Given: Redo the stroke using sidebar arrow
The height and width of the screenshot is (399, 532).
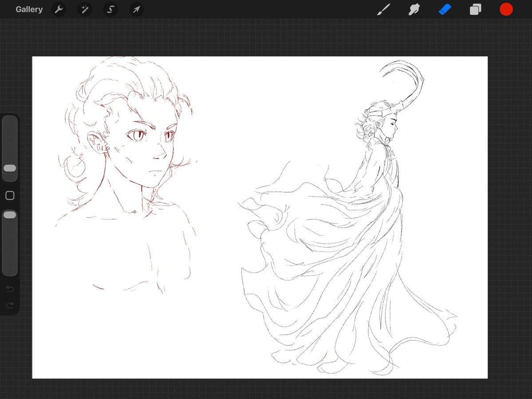Looking at the screenshot, I should tap(10, 305).
